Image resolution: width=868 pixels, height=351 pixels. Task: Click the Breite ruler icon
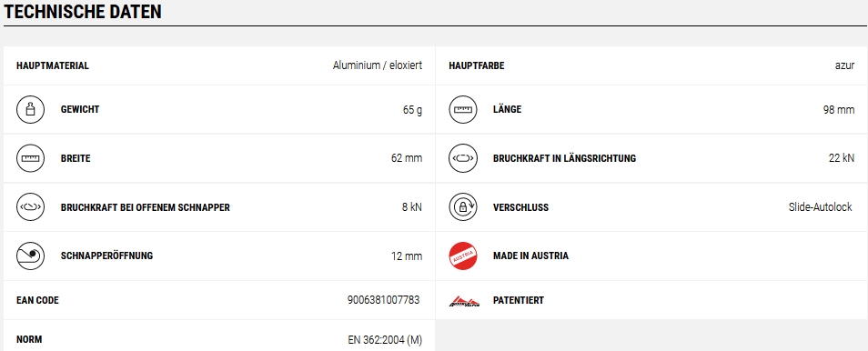coord(30,158)
